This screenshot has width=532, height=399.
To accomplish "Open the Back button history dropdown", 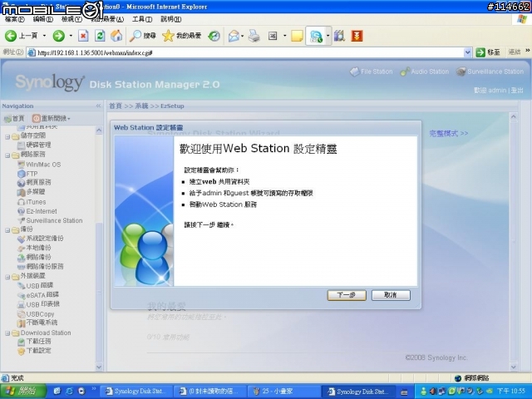I will point(44,35).
